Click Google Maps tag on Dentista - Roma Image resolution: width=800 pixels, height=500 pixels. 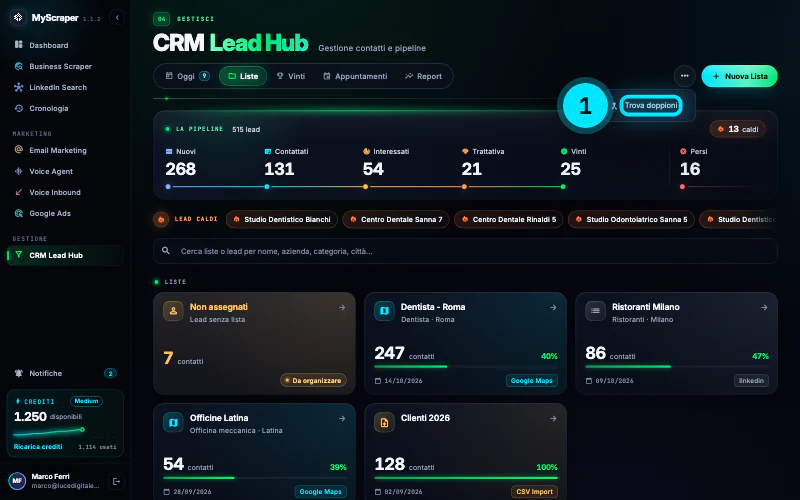(x=532, y=381)
